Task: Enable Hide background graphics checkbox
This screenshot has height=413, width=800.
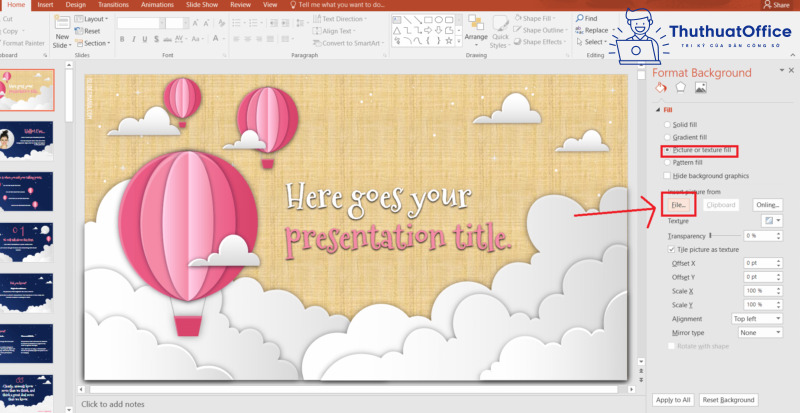Action: (x=668, y=175)
